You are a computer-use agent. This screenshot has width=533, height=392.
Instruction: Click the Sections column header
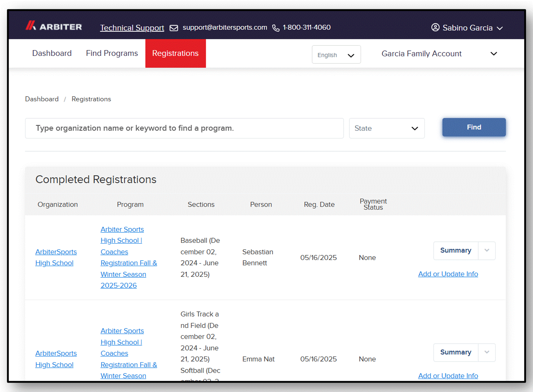(x=201, y=204)
